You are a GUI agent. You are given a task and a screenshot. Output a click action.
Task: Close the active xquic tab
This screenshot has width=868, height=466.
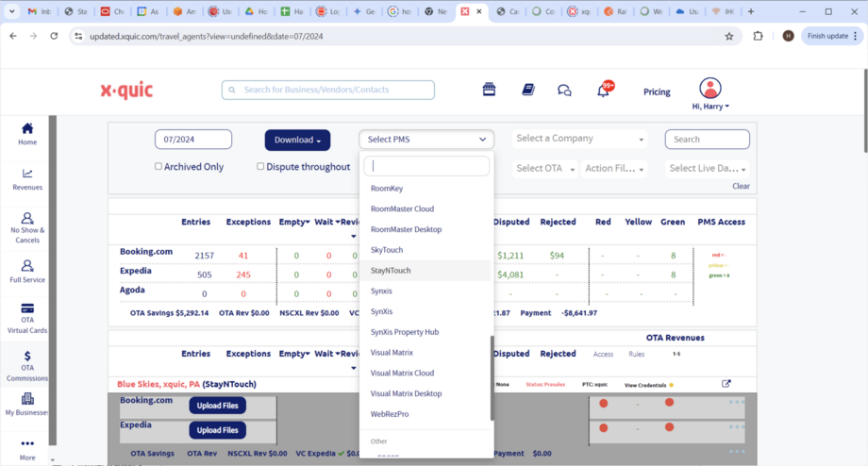pyautogui.click(x=479, y=11)
